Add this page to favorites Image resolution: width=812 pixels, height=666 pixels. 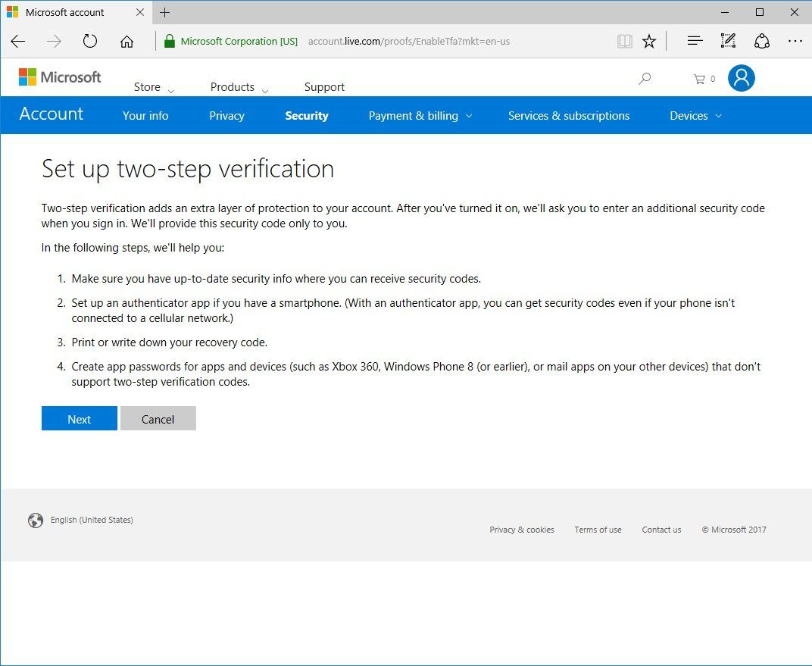(x=649, y=42)
